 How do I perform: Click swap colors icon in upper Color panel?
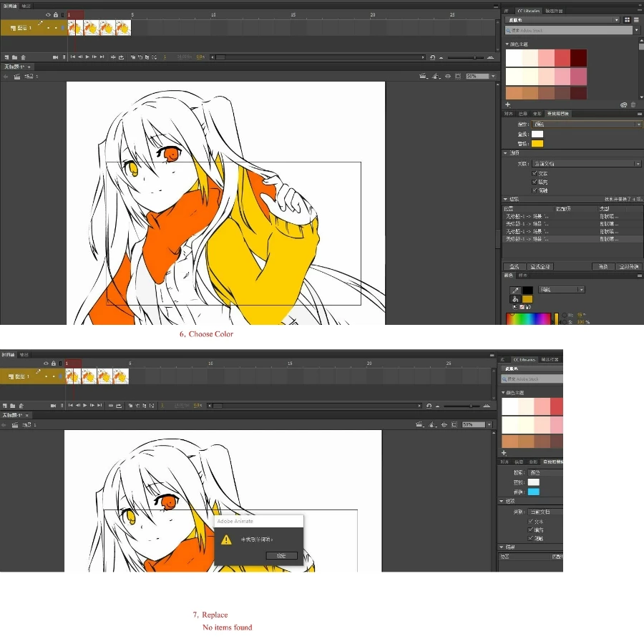tap(529, 307)
